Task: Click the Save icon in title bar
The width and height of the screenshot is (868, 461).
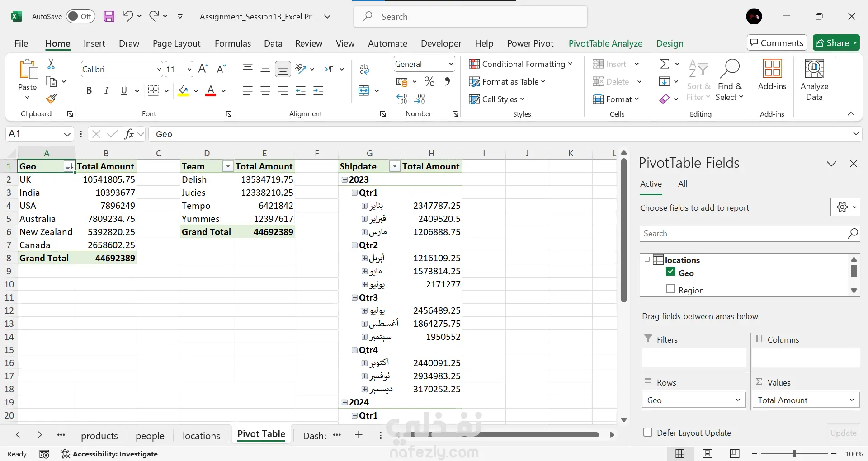Action: click(x=109, y=17)
